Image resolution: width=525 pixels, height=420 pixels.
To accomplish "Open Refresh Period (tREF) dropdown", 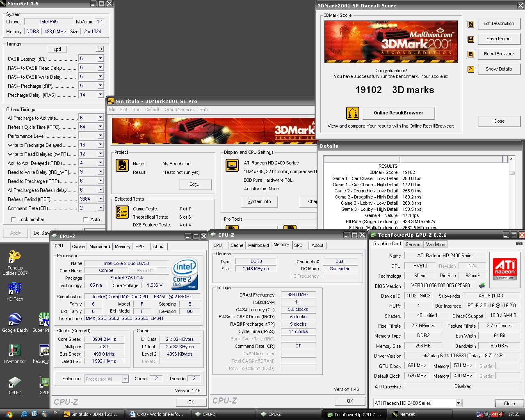I will click(x=100, y=199).
